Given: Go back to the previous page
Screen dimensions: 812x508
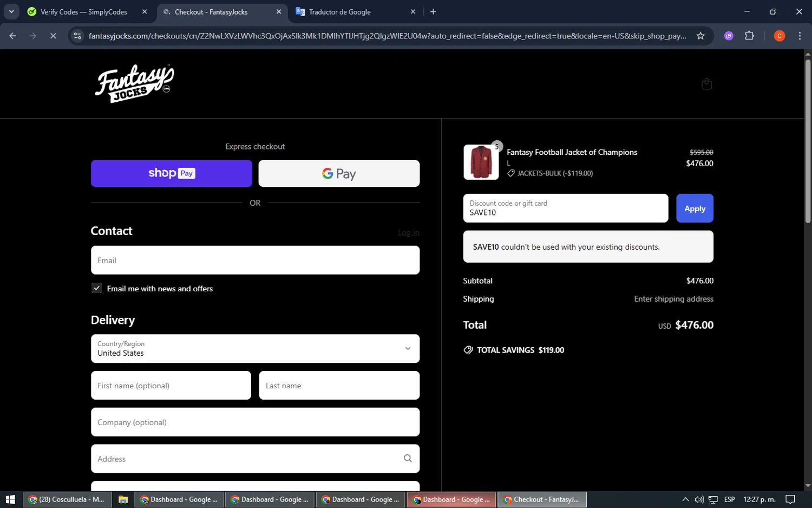Looking at the screenshot, I should click(x=13, y=36).
